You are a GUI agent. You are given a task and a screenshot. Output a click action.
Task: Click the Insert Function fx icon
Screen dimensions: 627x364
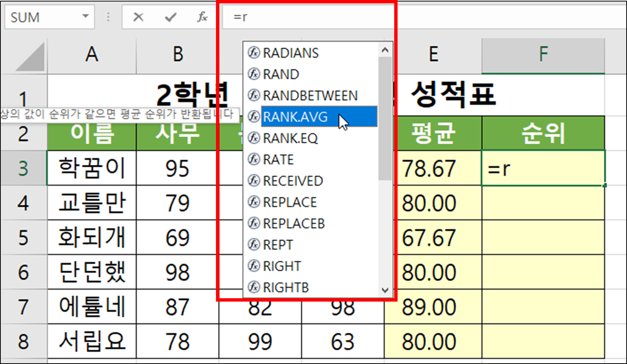[x=202, y=16]
